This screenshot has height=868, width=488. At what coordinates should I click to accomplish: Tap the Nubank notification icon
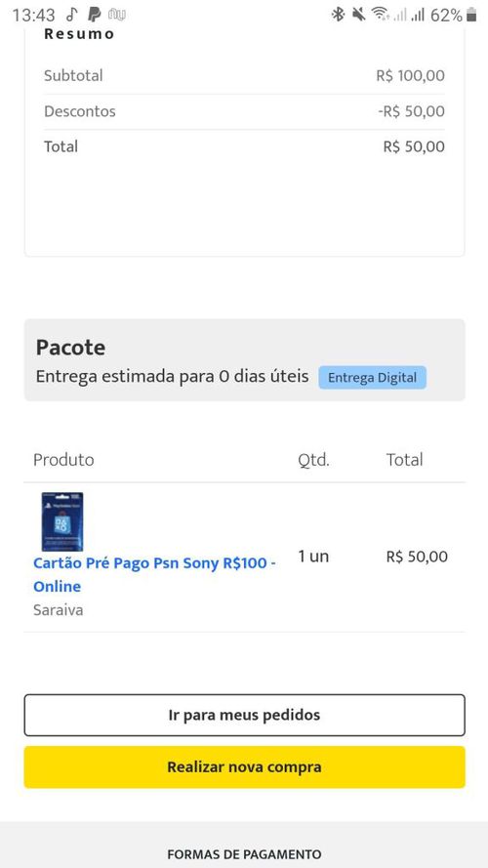coord(117,15)
